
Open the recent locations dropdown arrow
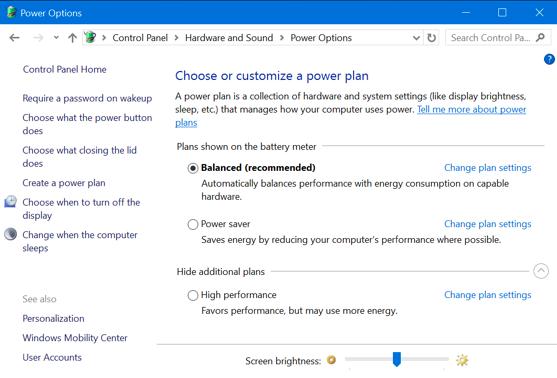[56, 37]
